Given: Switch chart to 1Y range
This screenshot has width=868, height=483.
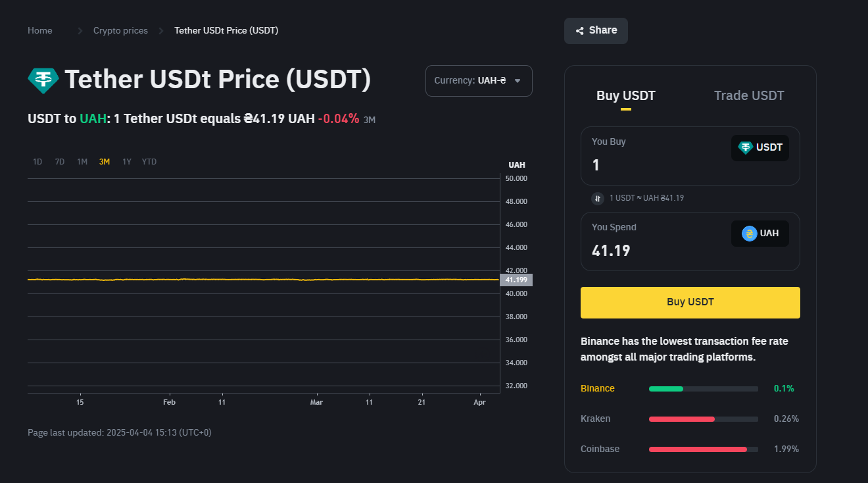Looking at the screenshot, I should pyautogui.click(x=127, y=162).
